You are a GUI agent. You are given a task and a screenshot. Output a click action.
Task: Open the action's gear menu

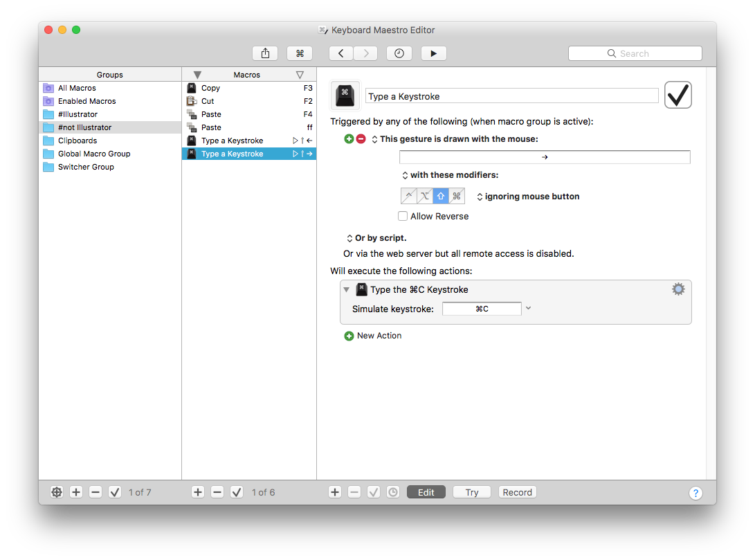tap(678, 289)
